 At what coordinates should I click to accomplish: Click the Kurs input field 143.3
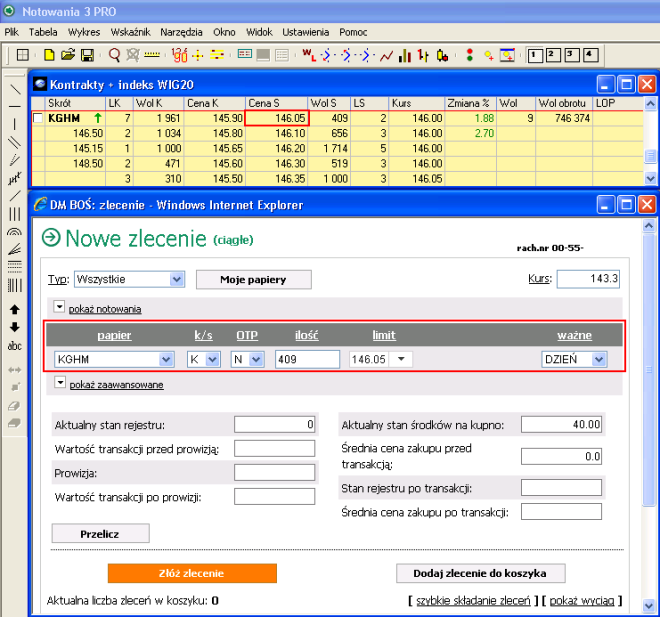(x=588, y=279)
